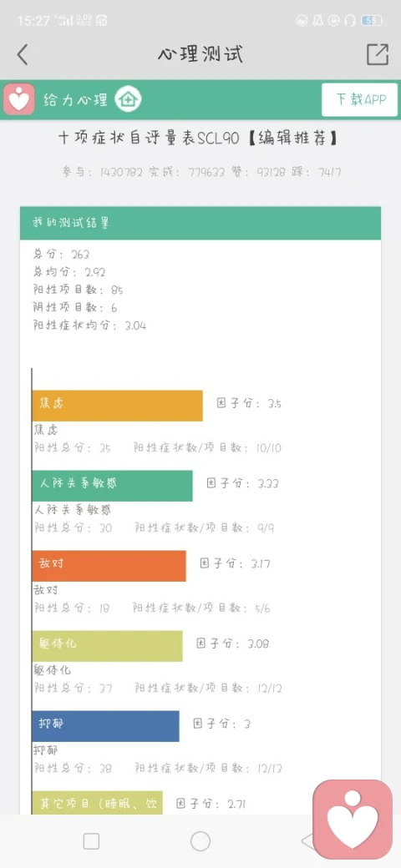Select the orange 焦虑 bar
The width and height of the screenshot is (401, 868).
pyautogui.click(x=118, y=406)
